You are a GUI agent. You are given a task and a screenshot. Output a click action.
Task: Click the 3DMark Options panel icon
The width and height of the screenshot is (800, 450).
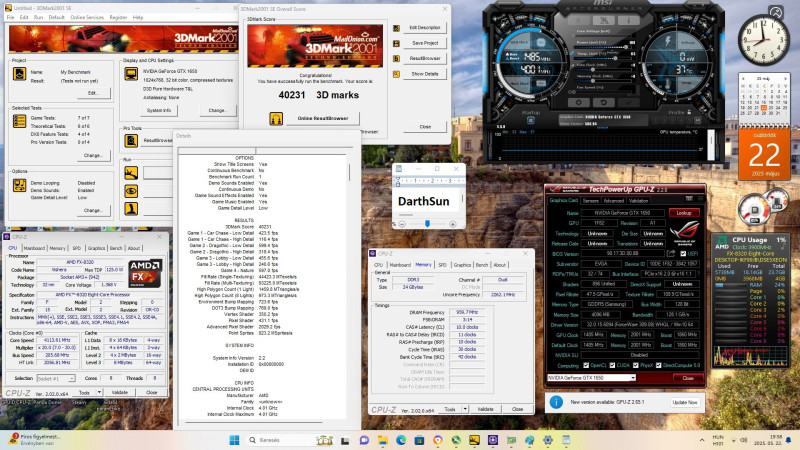tap(19, 185)
